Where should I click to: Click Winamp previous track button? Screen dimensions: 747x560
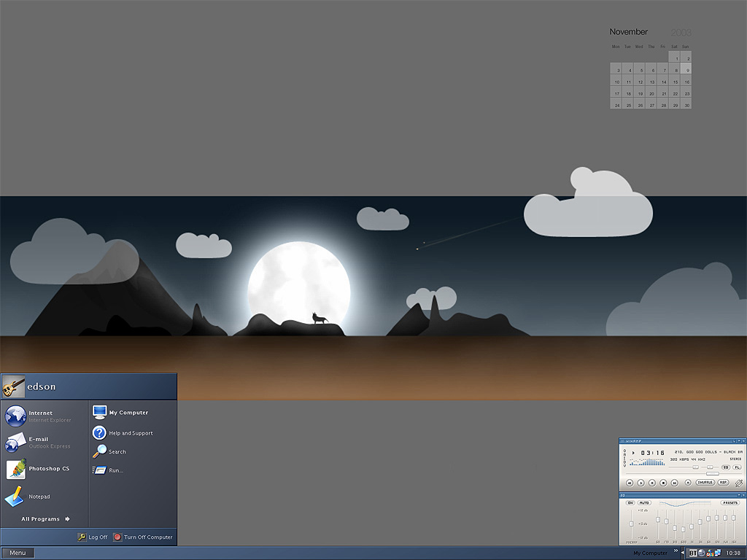pos(630,483)
